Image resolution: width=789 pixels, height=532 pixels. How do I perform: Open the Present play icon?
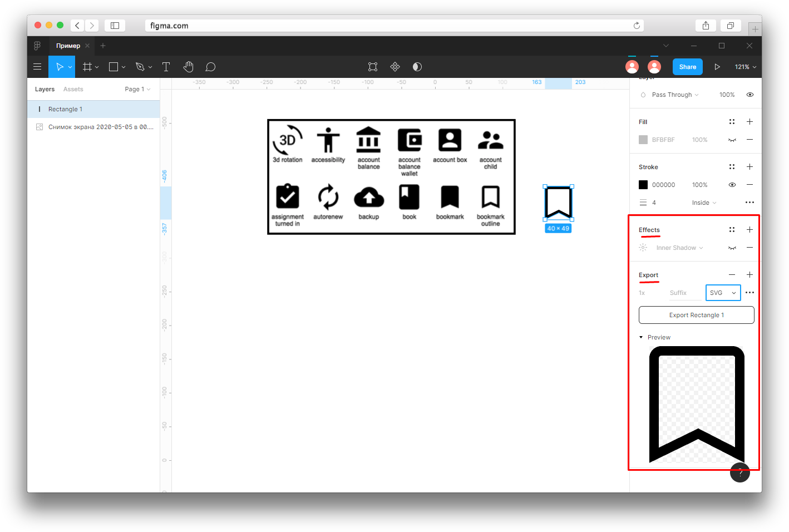pyautogui.click(x=717, y=67)
